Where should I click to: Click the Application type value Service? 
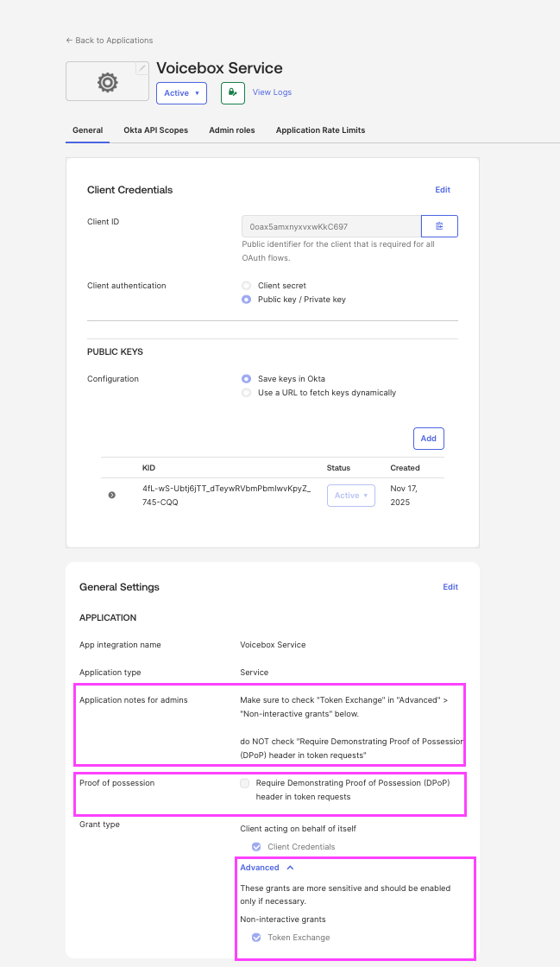(255, 673)
